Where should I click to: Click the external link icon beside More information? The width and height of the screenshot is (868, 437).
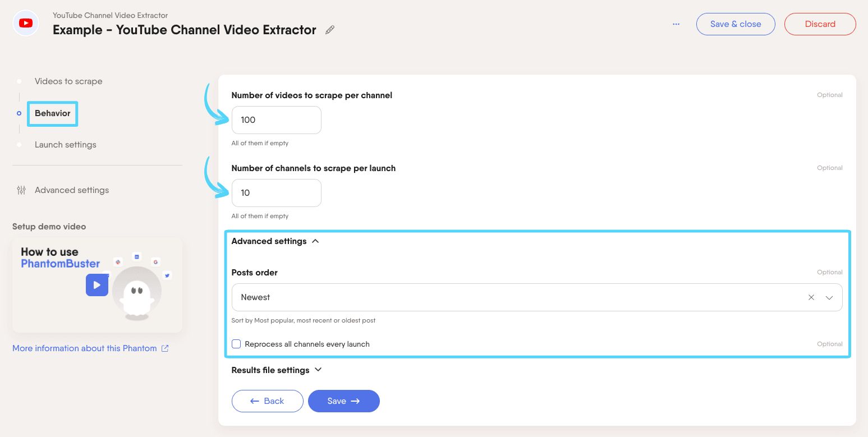pos(165,348)
